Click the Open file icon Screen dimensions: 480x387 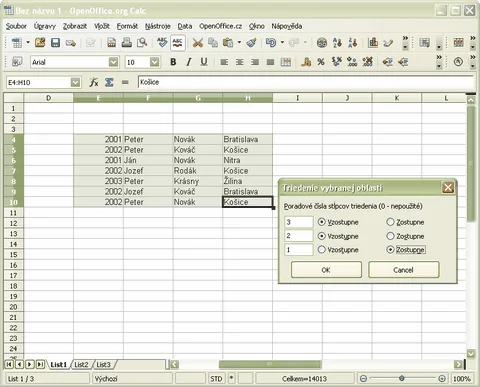40,43
